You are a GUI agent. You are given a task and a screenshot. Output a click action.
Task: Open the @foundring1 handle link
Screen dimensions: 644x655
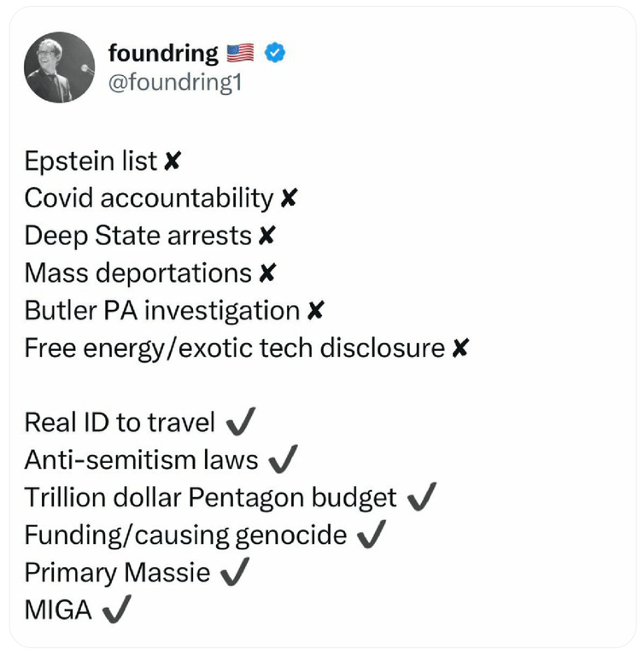175,82
